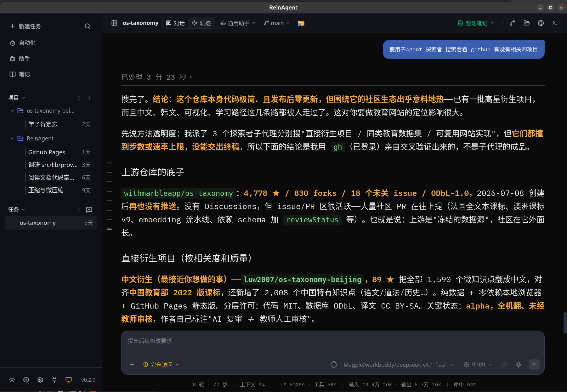Open the High effort level dropdown
The height and width of the screenshot is (392, 567).
(478, 365)
